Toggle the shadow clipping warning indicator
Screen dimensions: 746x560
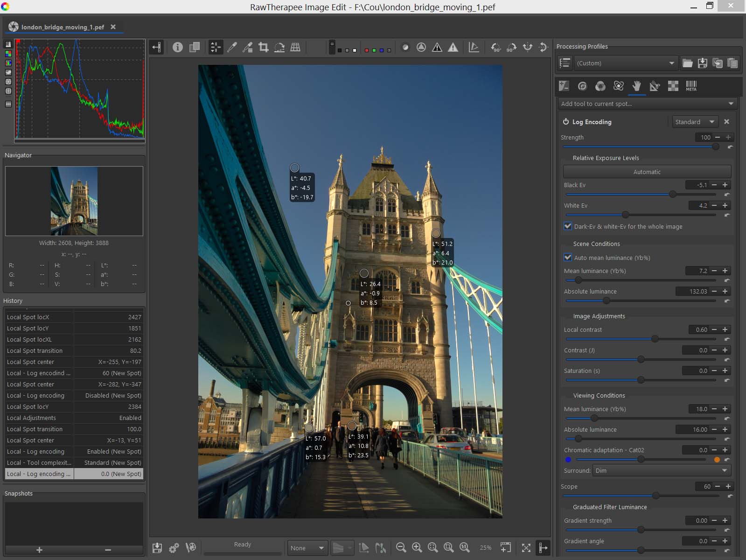pyautogui.click(x=437, y=47)
